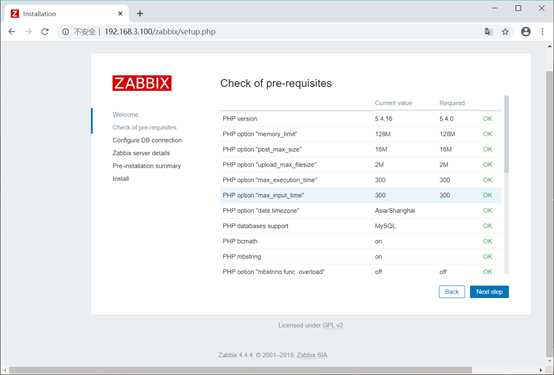Click the pre-requisites table scrollbar
Screen dimensions: 554x375
(x=507, y=134)
